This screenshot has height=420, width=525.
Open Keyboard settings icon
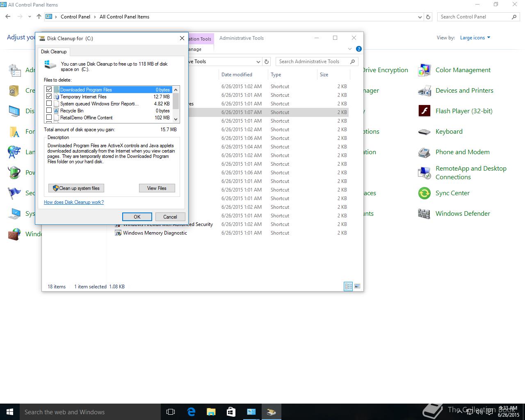point(424,132)
